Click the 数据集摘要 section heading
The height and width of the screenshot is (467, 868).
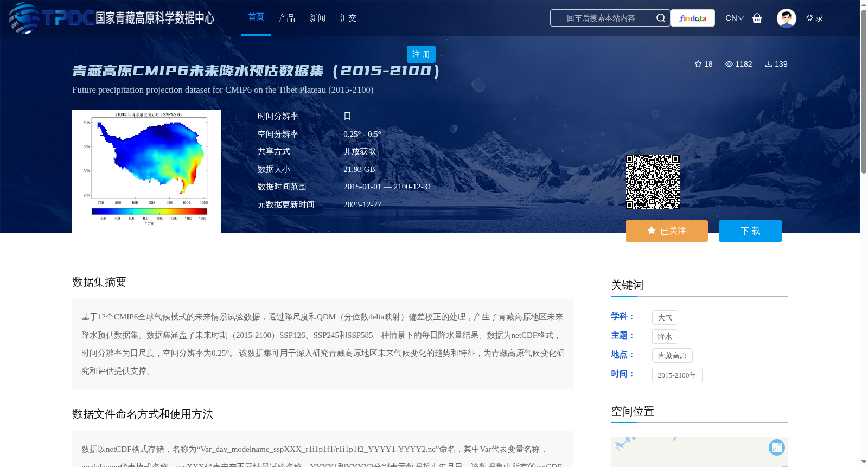tap(99, 282)
